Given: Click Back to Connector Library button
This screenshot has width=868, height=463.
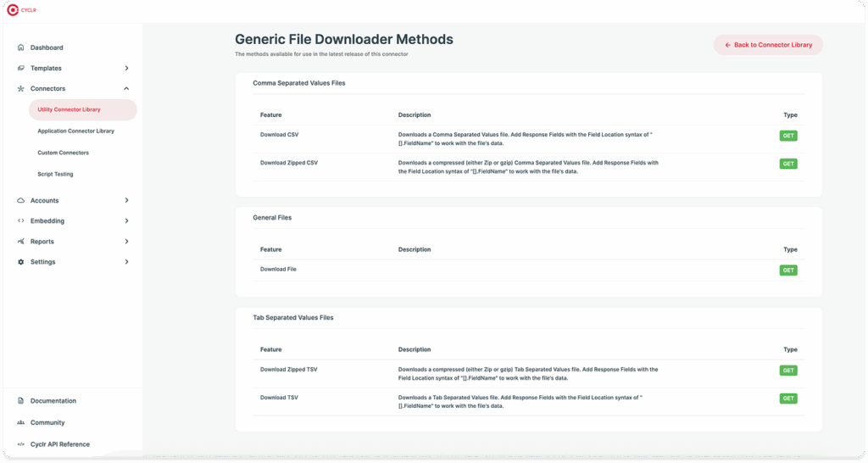Looking at the screenshot, I should [x=768, y=45].
